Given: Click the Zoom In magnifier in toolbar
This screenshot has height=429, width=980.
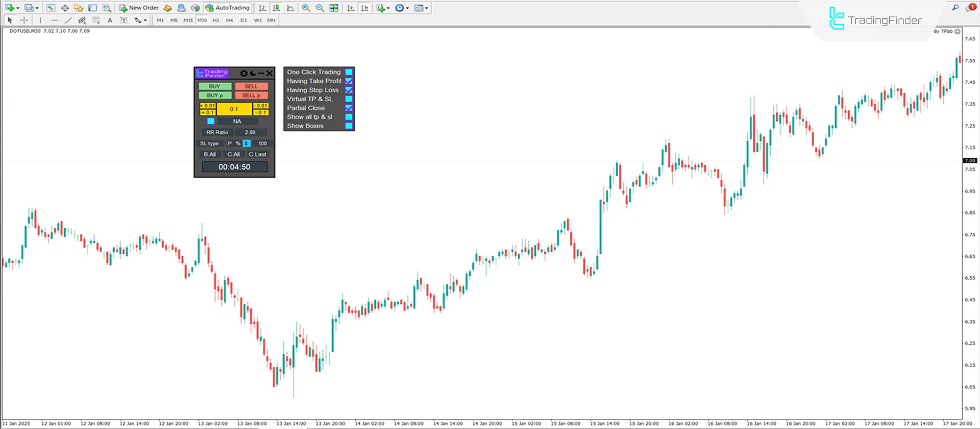Looking at the screenshot, I should (306, 8).
